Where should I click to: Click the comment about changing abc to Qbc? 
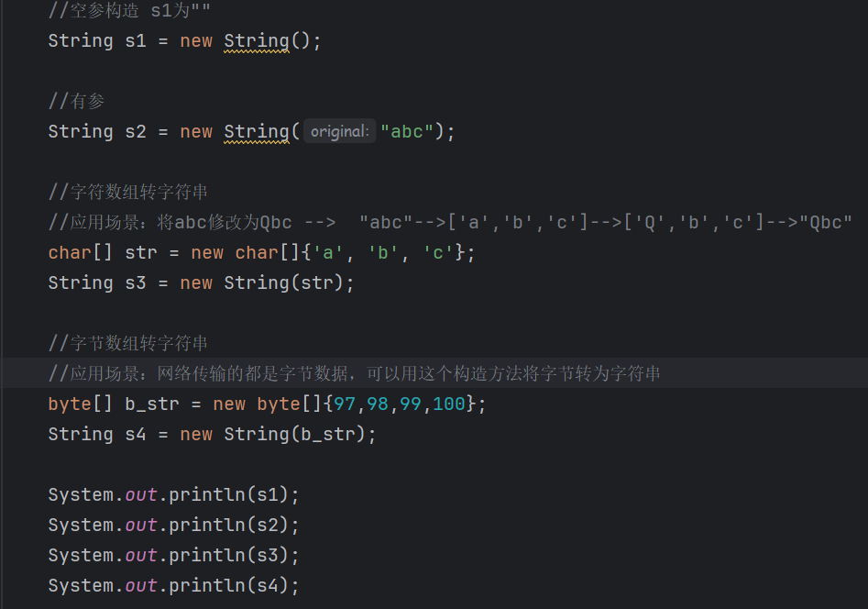tap(450, 223)
